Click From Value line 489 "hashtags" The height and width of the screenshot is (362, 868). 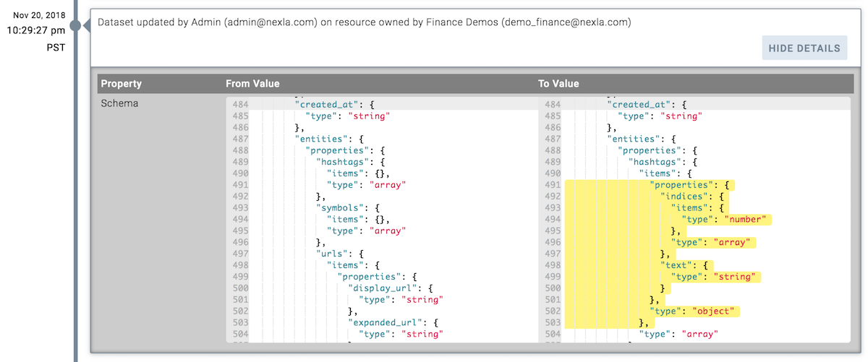351,162
